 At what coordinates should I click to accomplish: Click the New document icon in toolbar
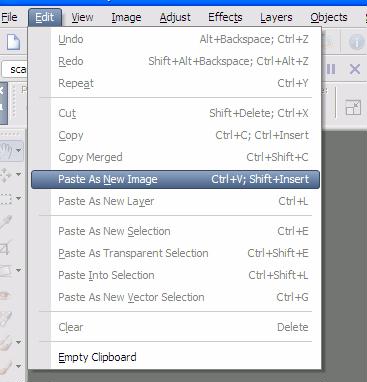pos(13,42)
